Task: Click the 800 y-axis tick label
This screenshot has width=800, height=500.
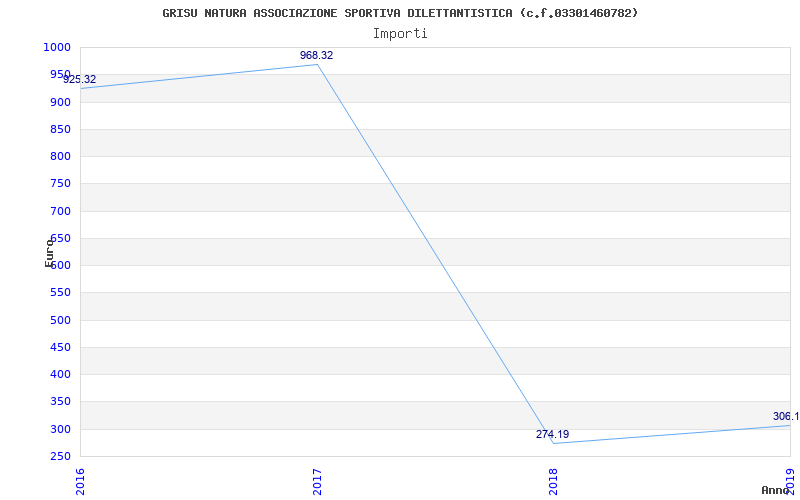Action: [60, 157]
